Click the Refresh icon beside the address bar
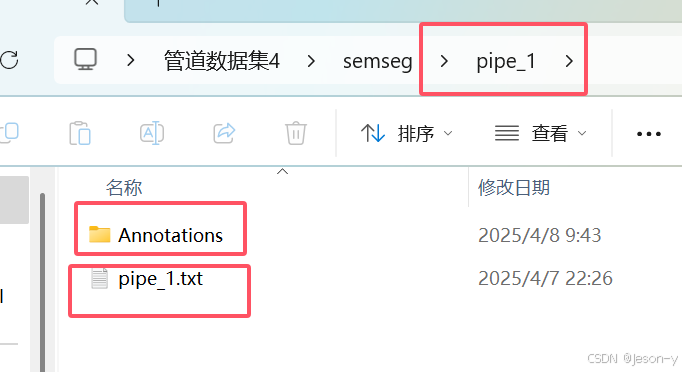 click(9, 60)
